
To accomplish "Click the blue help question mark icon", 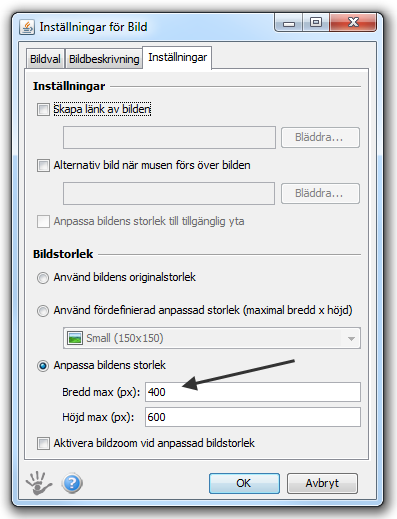I will (x=72, y=483).
